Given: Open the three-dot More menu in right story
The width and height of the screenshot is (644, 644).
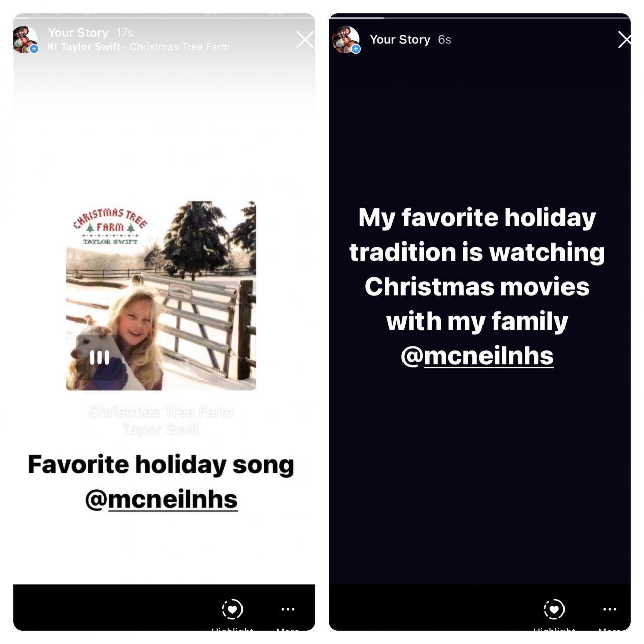Looking at the screenshot, I should coord(610,609).
